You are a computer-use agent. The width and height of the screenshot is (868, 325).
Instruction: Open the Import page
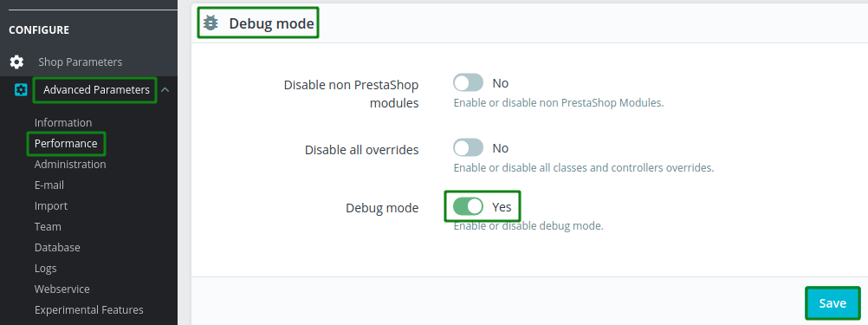(x=51, y=206)
